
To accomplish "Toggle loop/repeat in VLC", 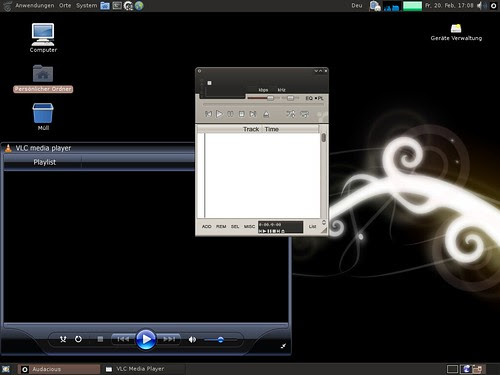I will [78, 339].
